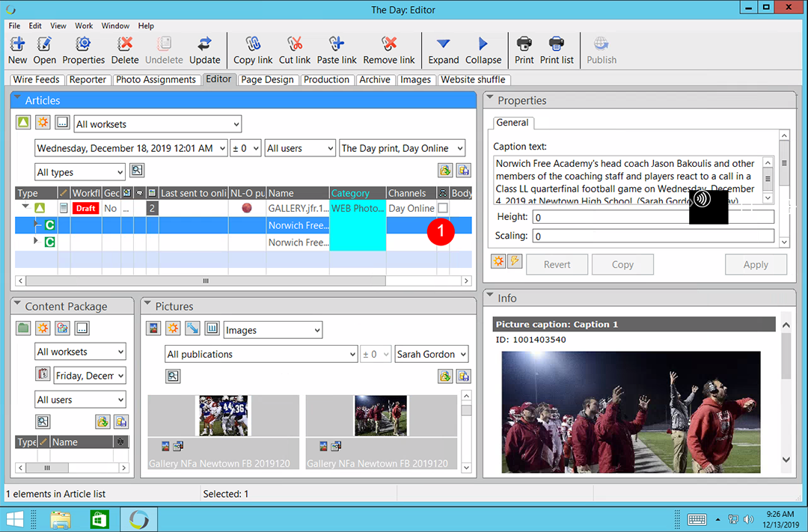Open the All publications dropdown
Screen dimensions: 808x532
(x=261, y=354)
